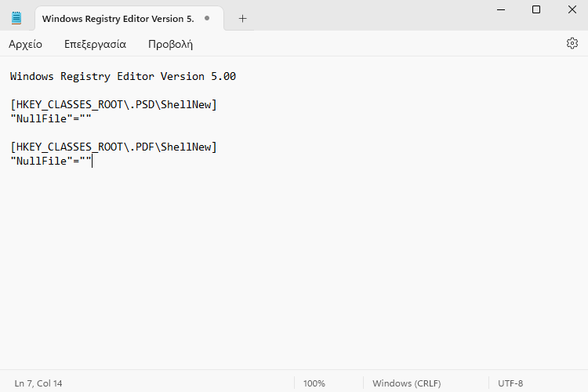Close the Notepad window
588x392 pixels.
(572, 9)
